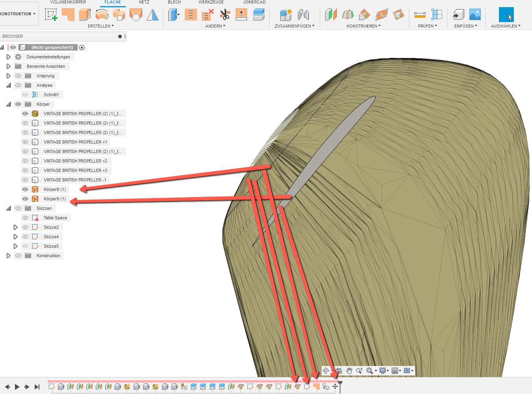Expand the Ursprung folder in the browser
Screen dimensions: 532x394
(8, 75)
